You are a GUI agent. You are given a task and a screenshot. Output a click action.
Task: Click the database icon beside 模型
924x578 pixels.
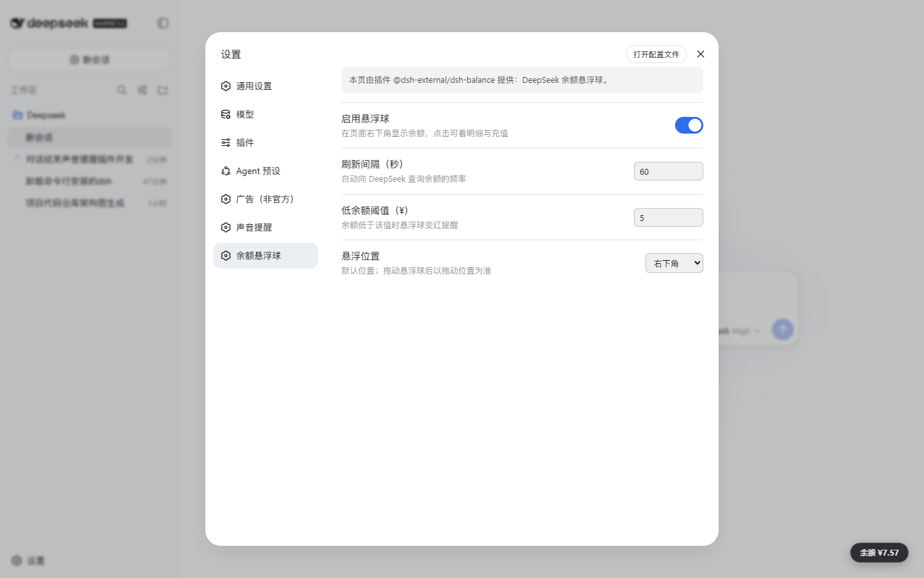pyautogui.click(x=226, y=114)
